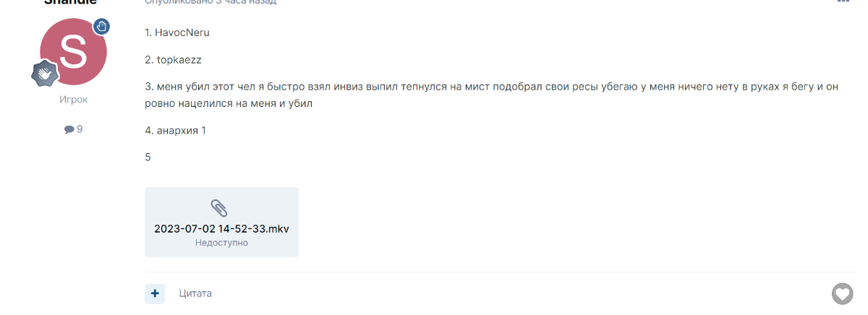Click the number 9 post count
The width and height of the screenshot is (868, 315).
[80, 129]
